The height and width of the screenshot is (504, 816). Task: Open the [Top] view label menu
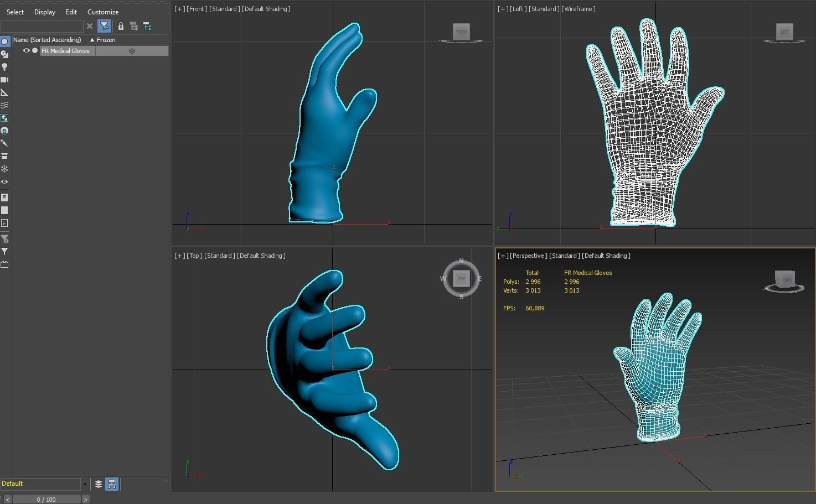coord(194,256)
